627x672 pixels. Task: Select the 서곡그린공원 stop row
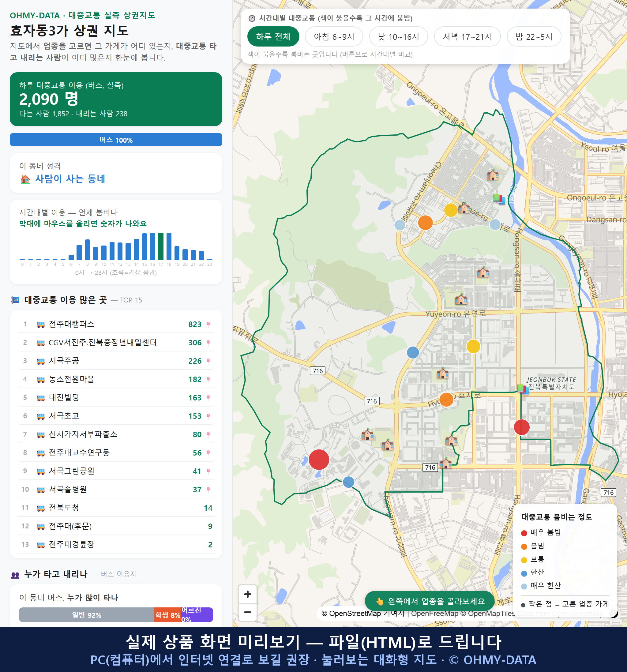click(x=116, y=471)
